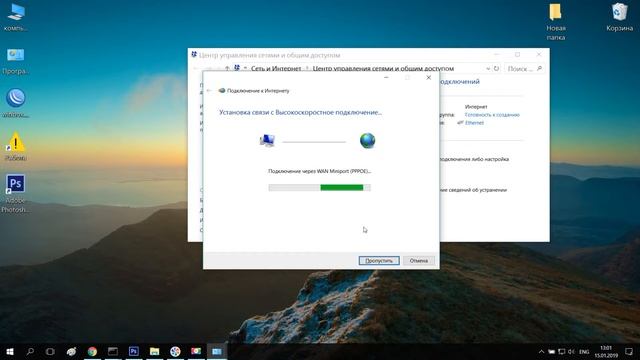Select the Adobe Photoshop desktop shortcut
640x360 pixels.
tap(15, 193)
